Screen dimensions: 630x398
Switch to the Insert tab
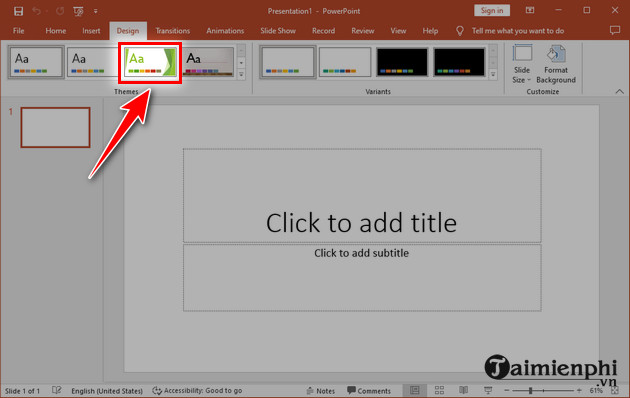91,31
